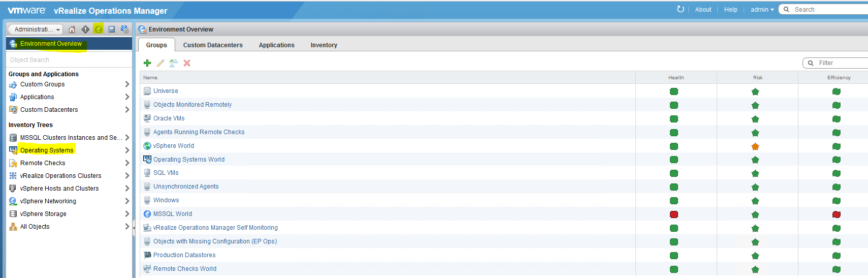
Task: Open the Oracle VMs group link
Action: pos(169,118)
